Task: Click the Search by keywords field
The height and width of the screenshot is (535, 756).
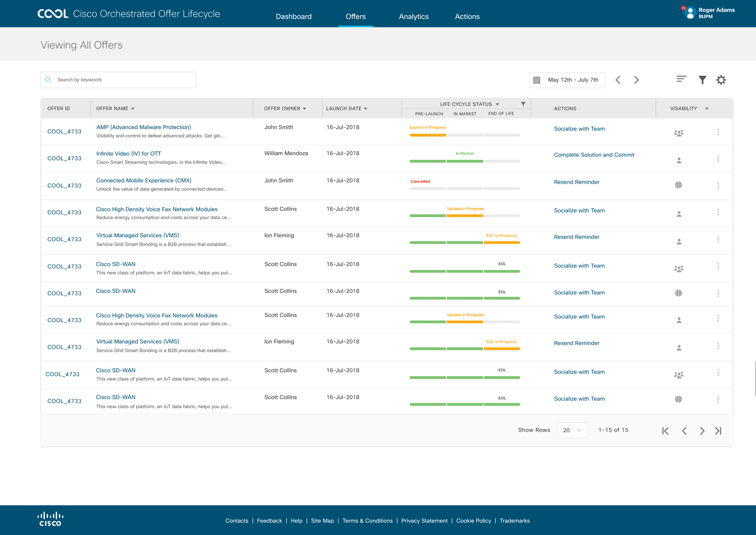Action: click(x=123, y=80)
